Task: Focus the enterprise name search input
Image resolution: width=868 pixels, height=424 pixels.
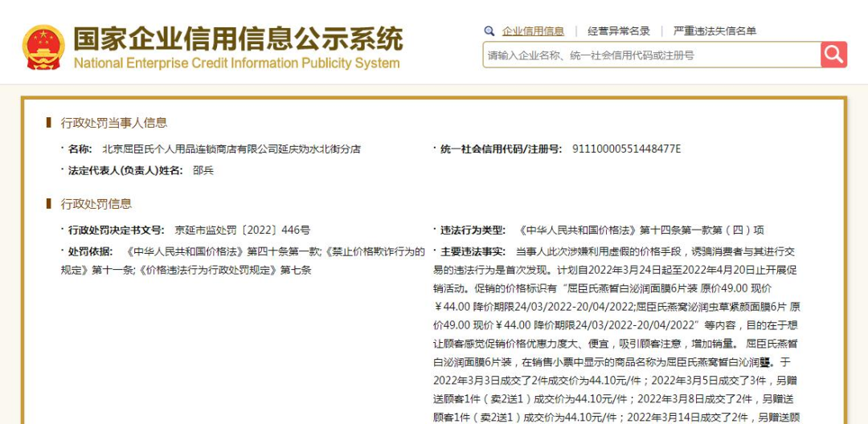Action: [x=651, y=55]
